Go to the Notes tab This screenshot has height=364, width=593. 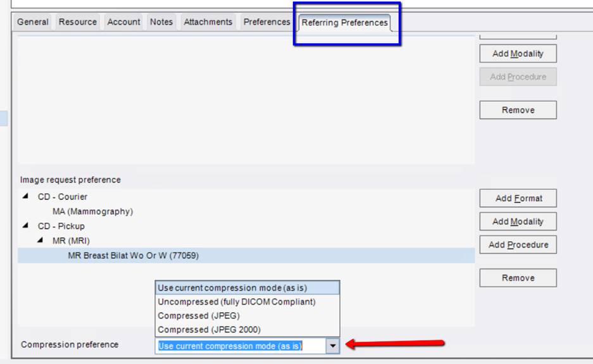[x=161, y=22]
